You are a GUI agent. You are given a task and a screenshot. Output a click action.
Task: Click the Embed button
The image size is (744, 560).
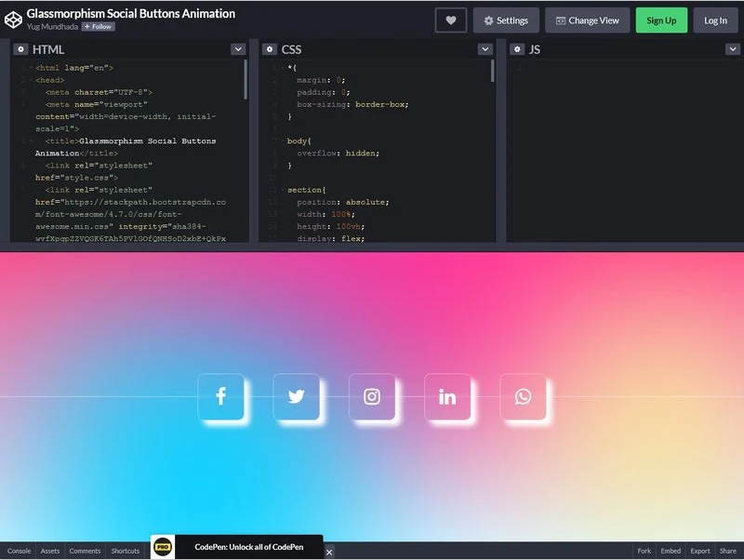(x=671, y=551)
